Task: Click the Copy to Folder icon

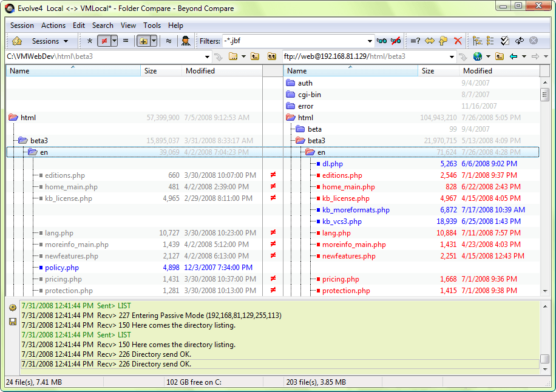Action: [x=443, y=41]
